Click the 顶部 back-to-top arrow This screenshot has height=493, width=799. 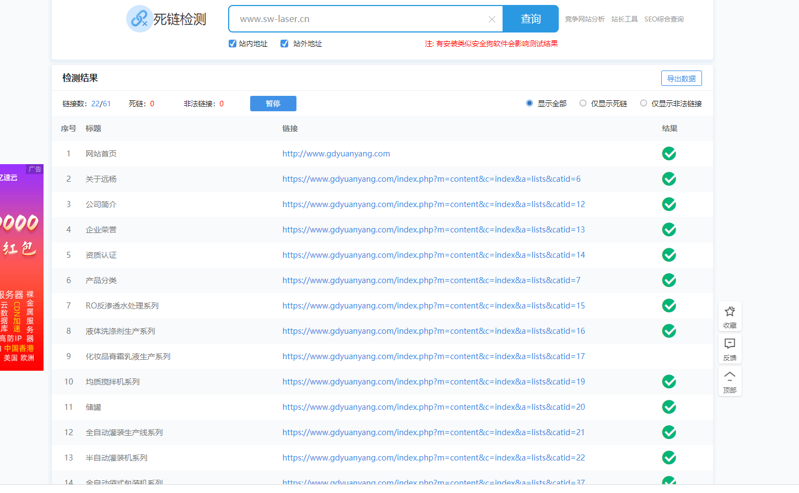(729, 377)
